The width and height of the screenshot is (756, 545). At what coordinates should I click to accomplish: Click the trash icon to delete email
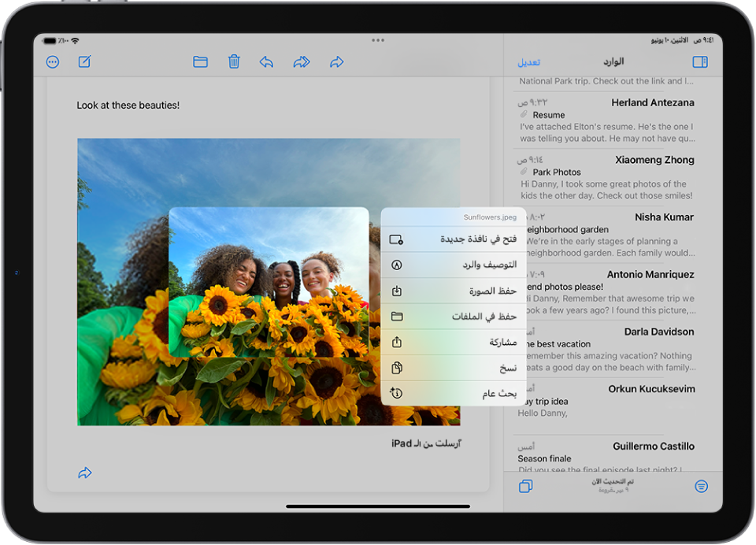[x=234, y=61]
